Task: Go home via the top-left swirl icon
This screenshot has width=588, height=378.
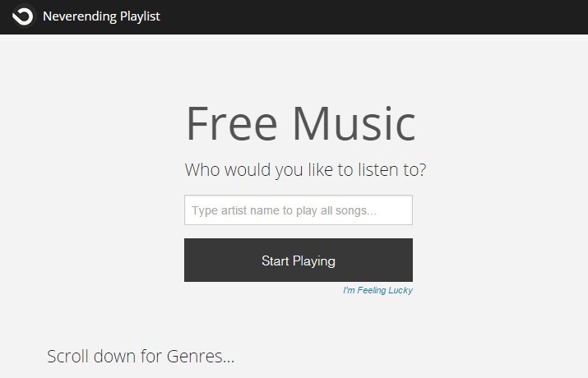Action: pos(23,16)
